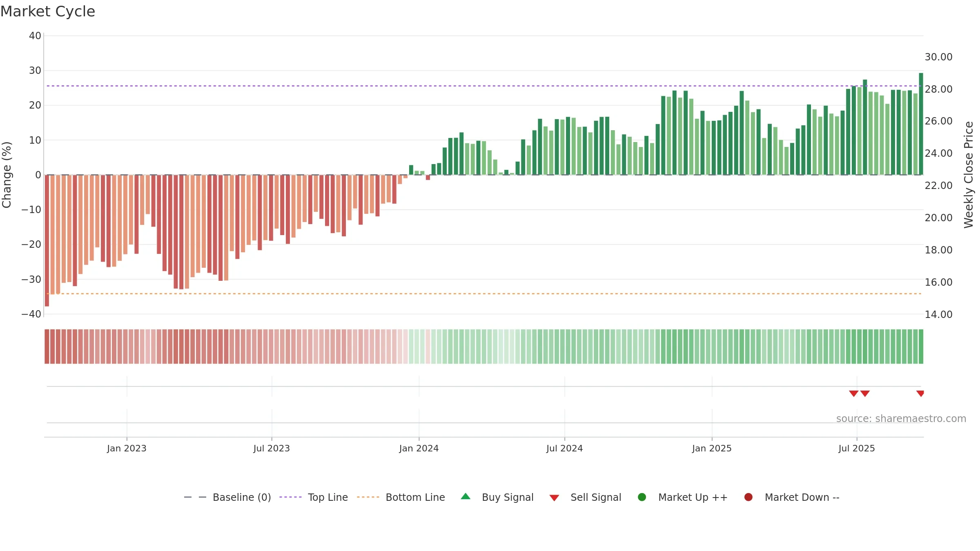Click the tallest green bar at far right
The height and width of the screenshot is (551, 980).
pos(921,124)
